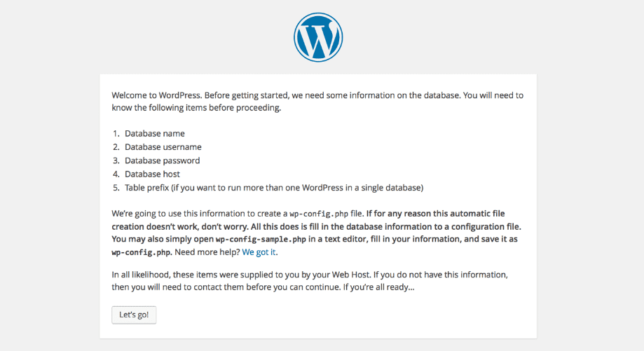
Task: Click the "In all likelihood" paragraph
Action: (310, 281)
